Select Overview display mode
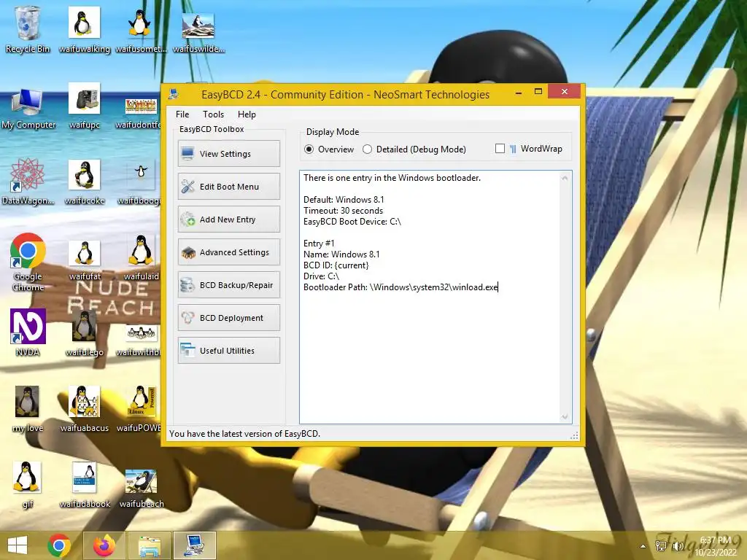 pyautogui.click(x=329, y=149)
